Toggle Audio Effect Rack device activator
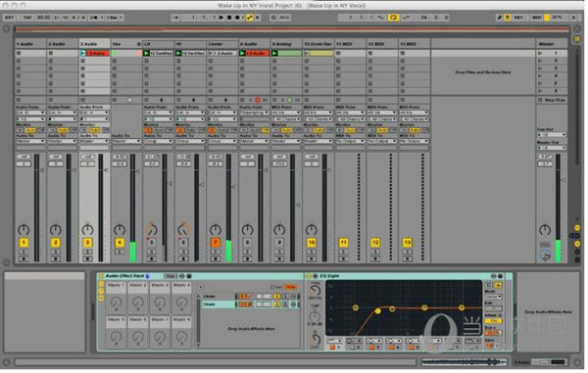The height and width of the screenshot is (373, 588). tap(101, 276)
